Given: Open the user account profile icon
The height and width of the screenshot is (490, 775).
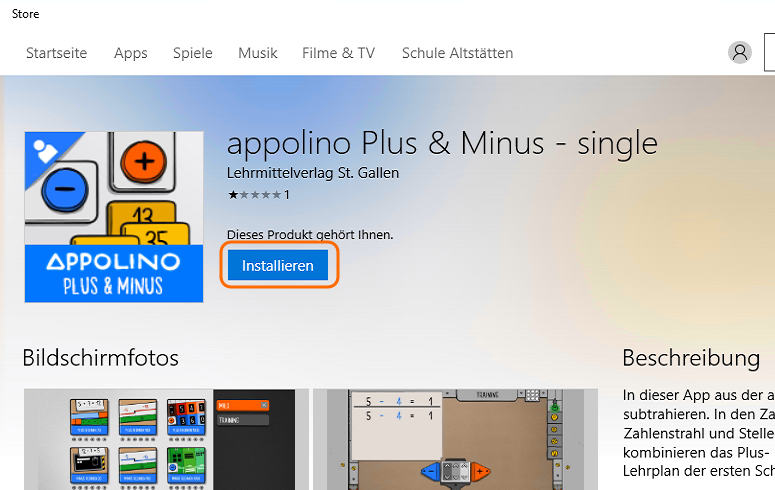Looking at the screenshot, I should click(739, 52).
